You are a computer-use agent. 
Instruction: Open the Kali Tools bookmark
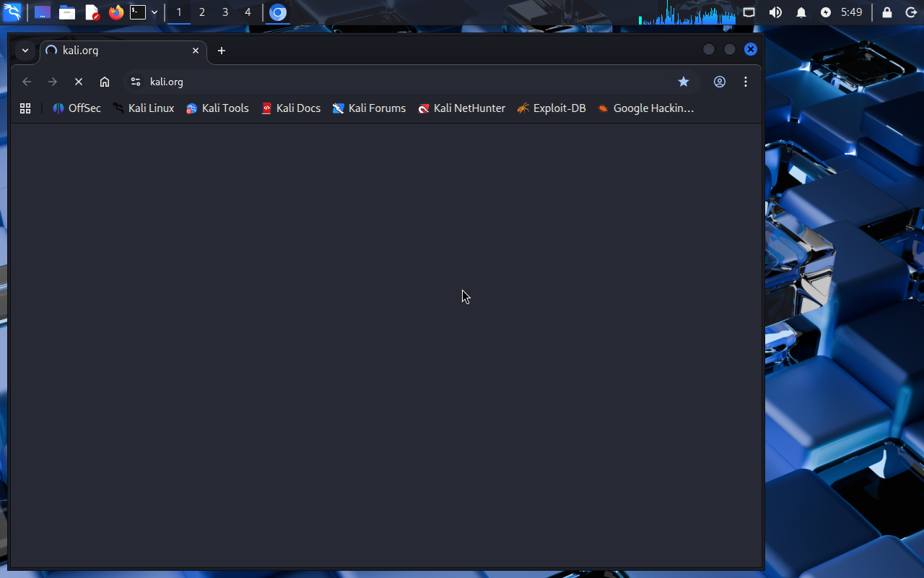coord(217,108)
